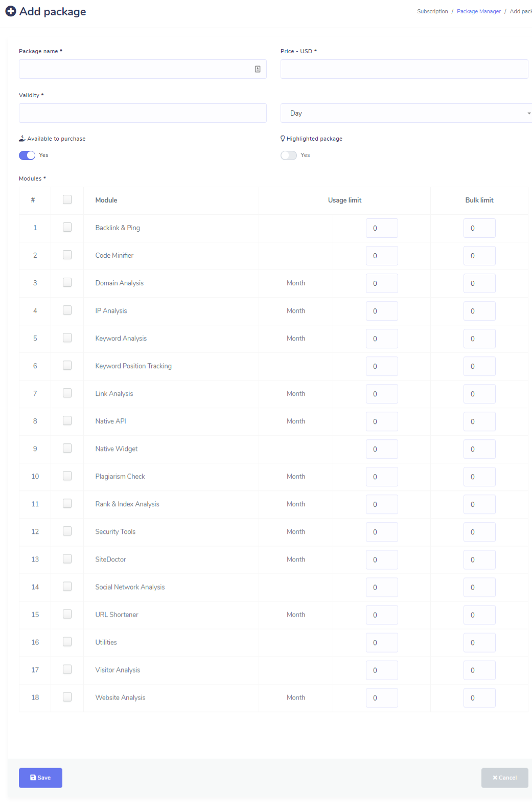The height and width of the screenshot is (807, 532).
Task: Open Subscription breadcrumb link
Action: [432, 11]
